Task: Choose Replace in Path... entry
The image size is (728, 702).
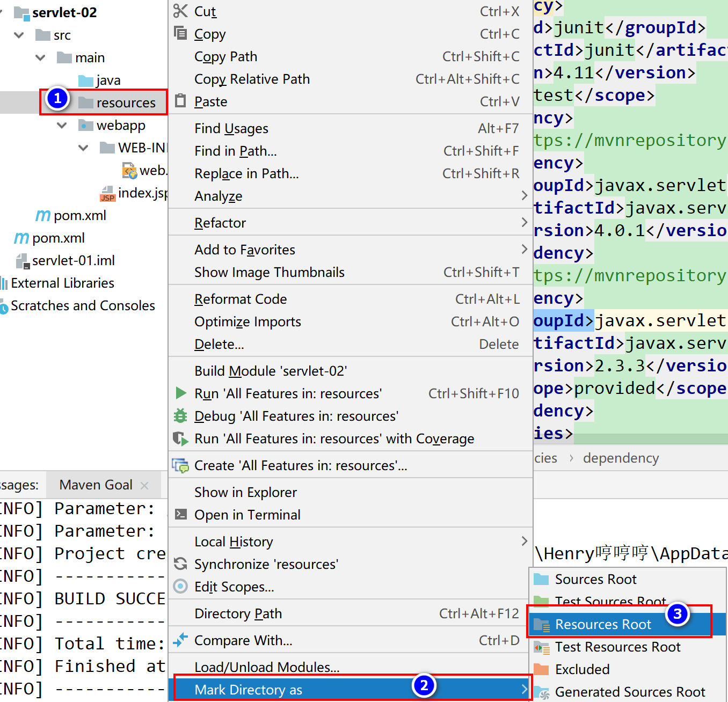Action: (x=350, y=173)
